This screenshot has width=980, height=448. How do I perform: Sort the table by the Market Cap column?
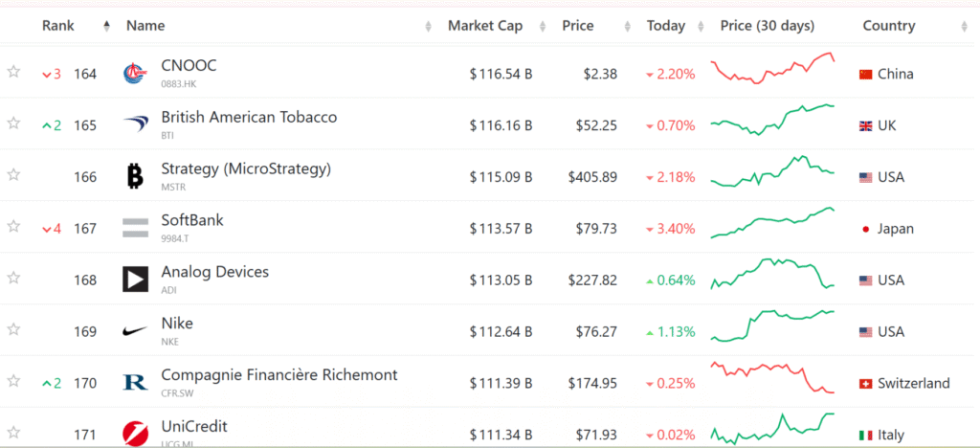tap(485, 26)
